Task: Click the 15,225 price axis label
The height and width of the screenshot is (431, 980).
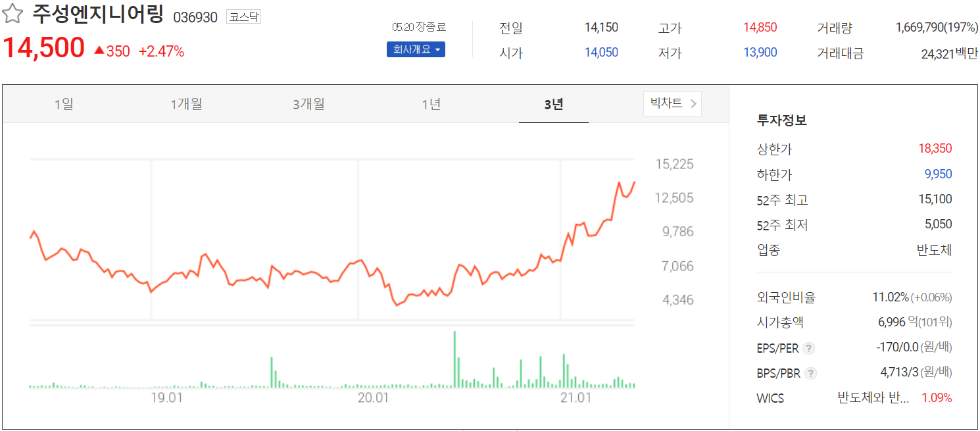Action: [674, 164]
